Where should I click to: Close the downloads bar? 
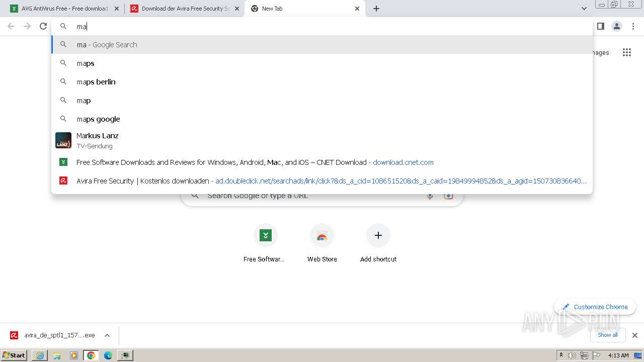[635, 335]
